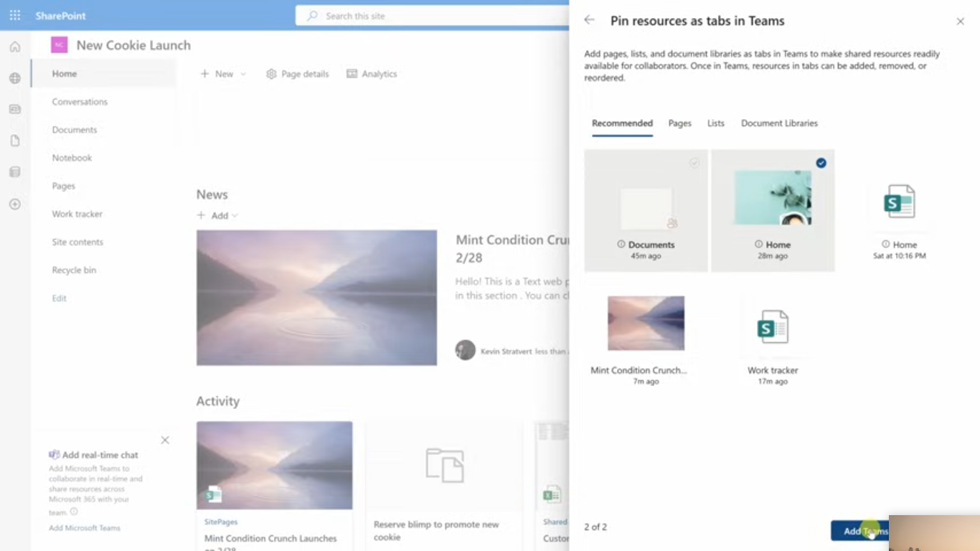Screen dimensions: 980x551
Task: Open the My files page icon
Action: (x=15, y=141)
